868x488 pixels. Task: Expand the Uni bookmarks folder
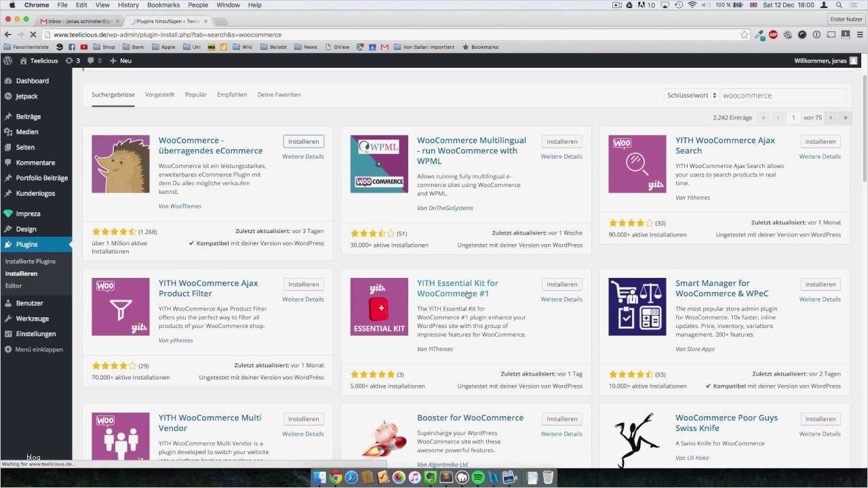pyautogui.click(x=192, y=47)
